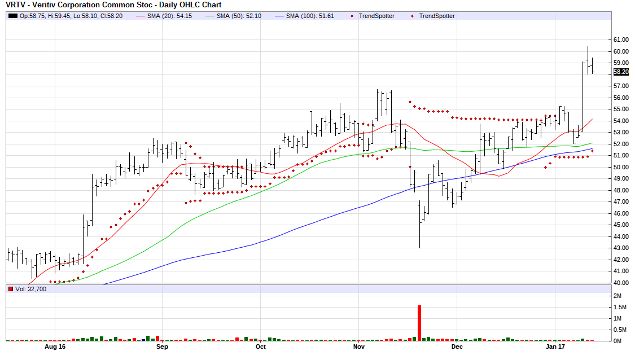Click the 1.5M volume axis label
The width and height of the screenshot is (635, 364).
click(x=620, y=308)
